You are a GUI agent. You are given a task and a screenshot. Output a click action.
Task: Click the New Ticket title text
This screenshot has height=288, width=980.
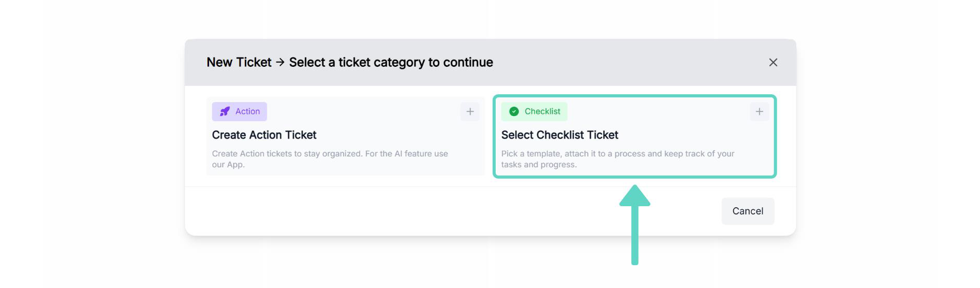(x=239, y=62)
